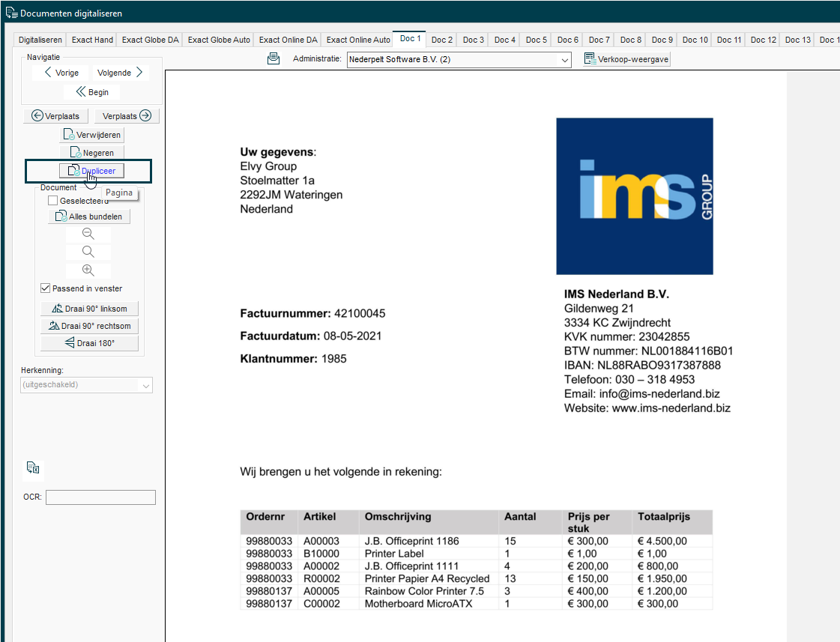Select the Doc 4 tab
The image size is (840, 642).
[504, 40]
